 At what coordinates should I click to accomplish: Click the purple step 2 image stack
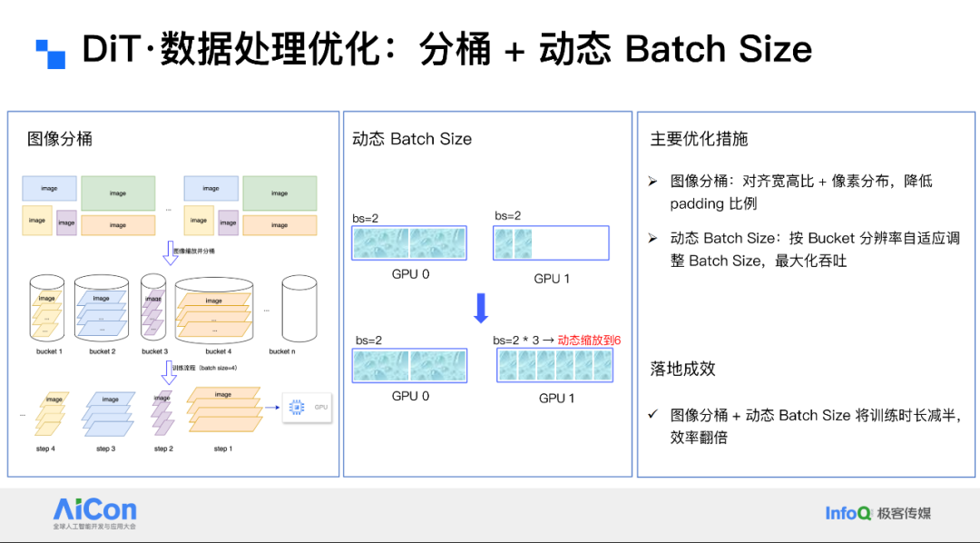[162, 413]
